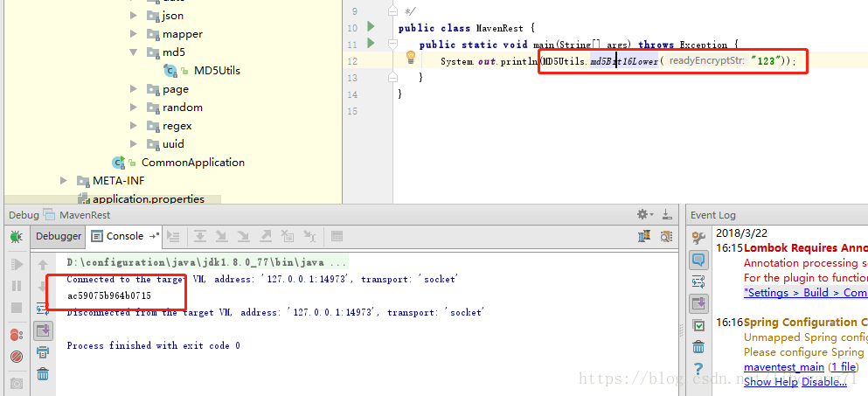Expand the META-INF folder
This screenshot has width=868, height=396.
pyautogui.click(x=64, y=181)
